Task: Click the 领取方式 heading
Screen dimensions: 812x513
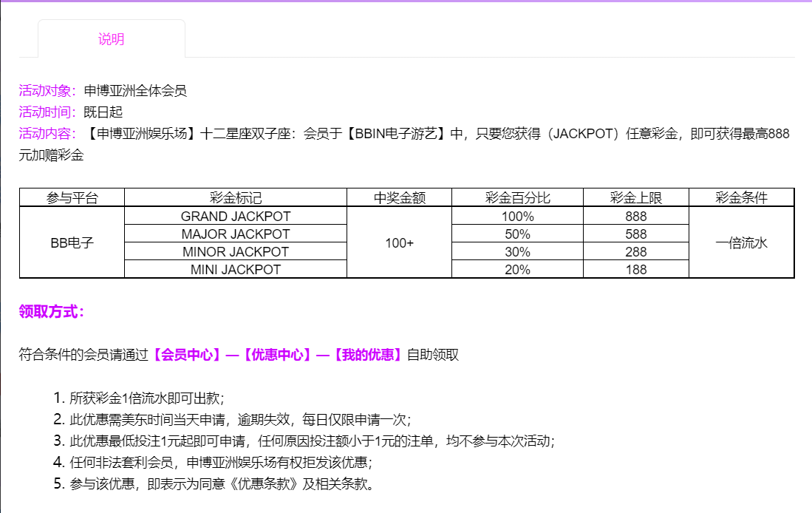Action: point(52,312)
